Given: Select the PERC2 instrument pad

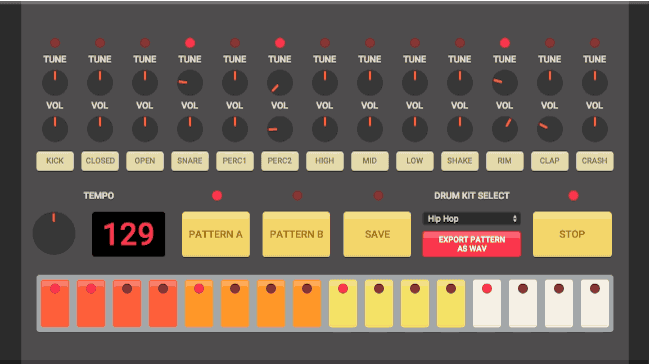Looking at the screenshot, I should [280, 161].
